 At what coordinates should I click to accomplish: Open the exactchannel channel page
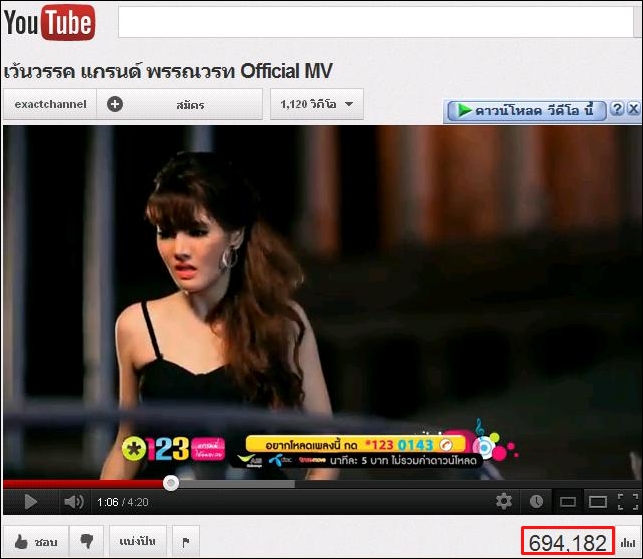click(50, 104)
